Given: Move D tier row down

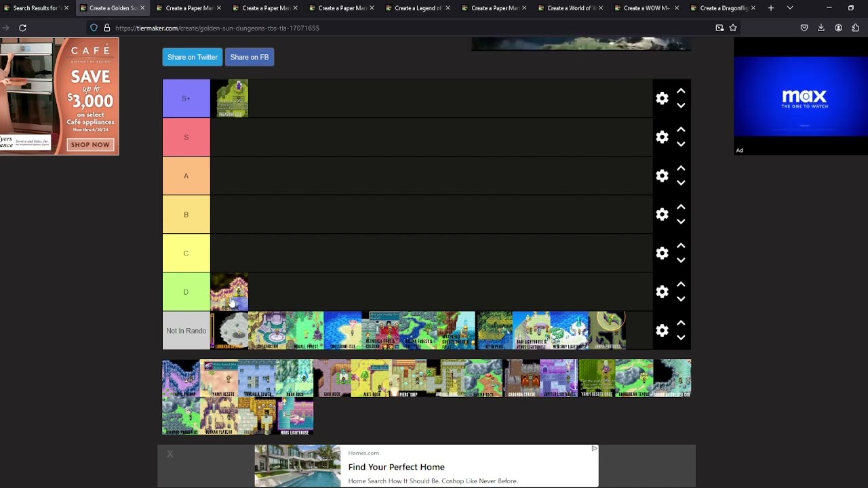Looking at the screenshot, I should click(x=681, y=299).
